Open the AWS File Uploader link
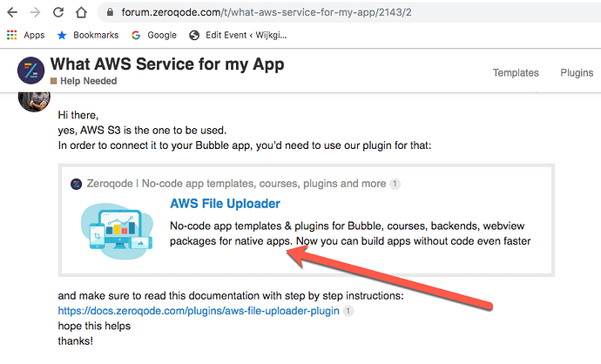This screenshot has width=601, height=364. pyautogui.click(x=225, y=204)
